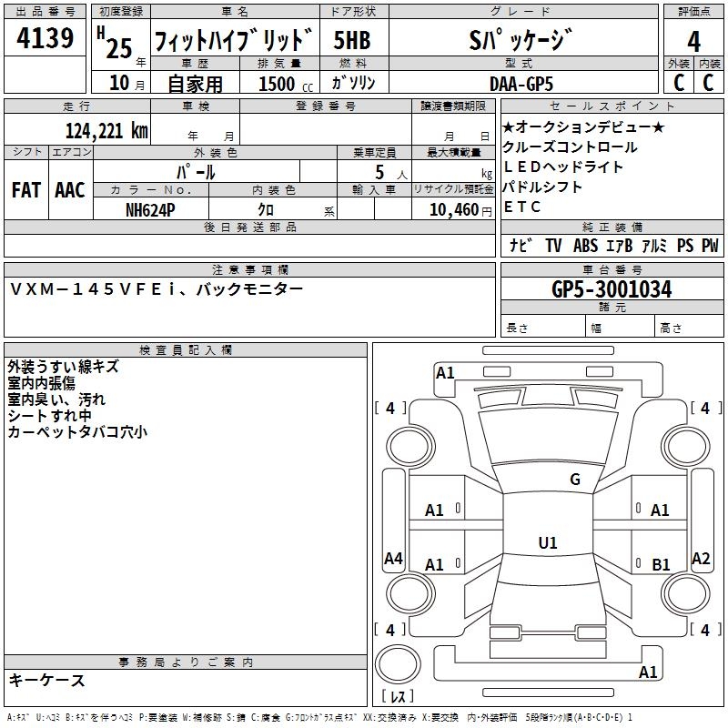The height and width of the screenshot is (728, 728).
Task: Select office notice キーケース
Action: coord(46,680)
